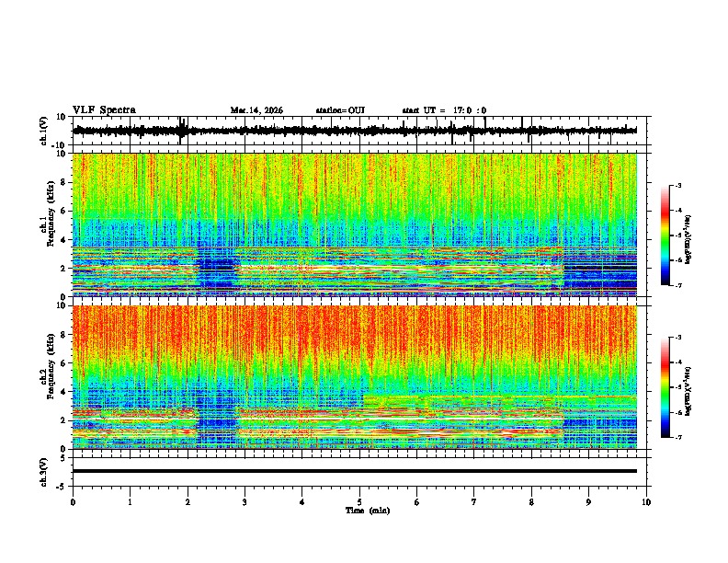Click the '-7' label on ch.2 color scale
This screenshot has height=563, width=728.
tap(677, 437)
